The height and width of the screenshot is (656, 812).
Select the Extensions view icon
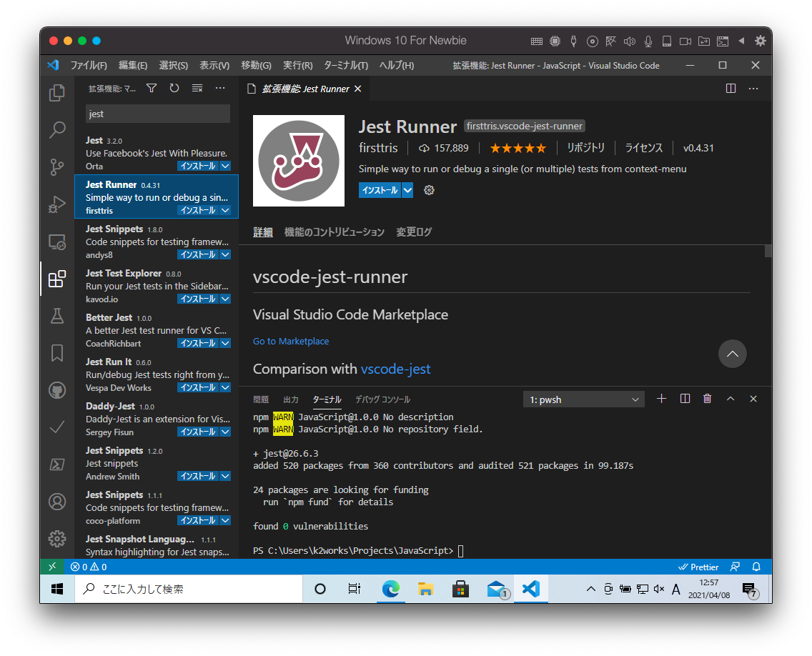point(57,279)
